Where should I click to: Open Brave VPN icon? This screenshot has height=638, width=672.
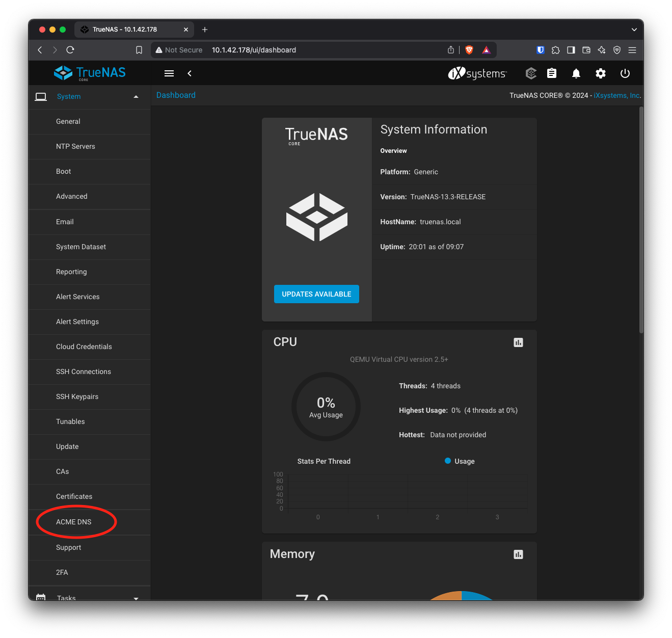click(x=617, y=50)
